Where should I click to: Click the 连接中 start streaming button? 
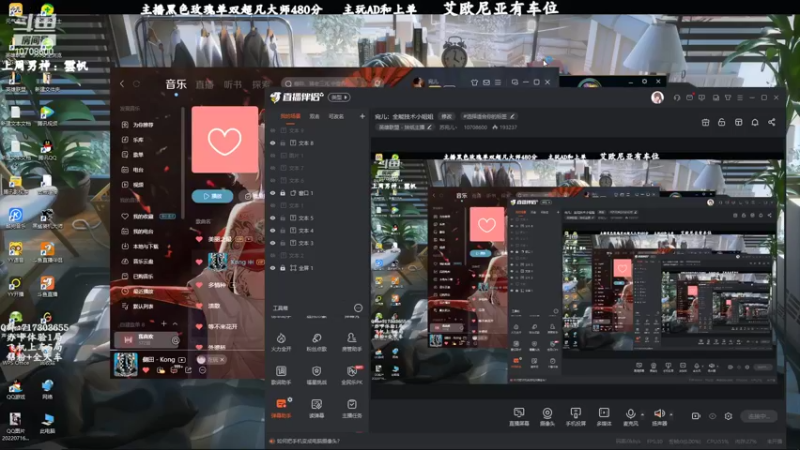pos(759,416)
